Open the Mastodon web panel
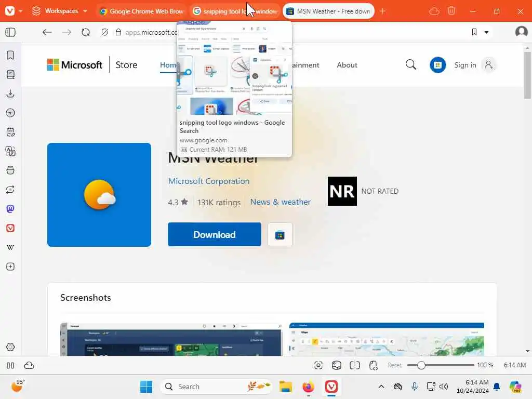Viewport: 532px width, 399px height. click(10, 209)
